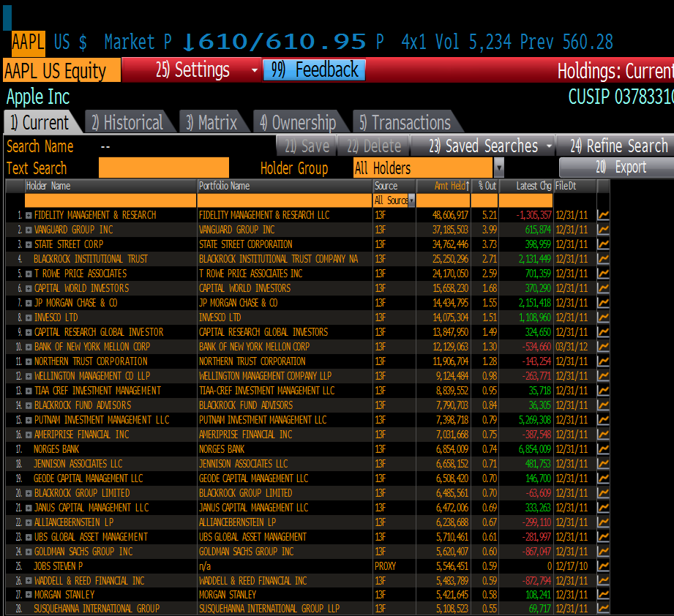Expand Goldman Sachs Group Inc holder
The height and width of the screenshot is (616, 674).
pos(29,552)
